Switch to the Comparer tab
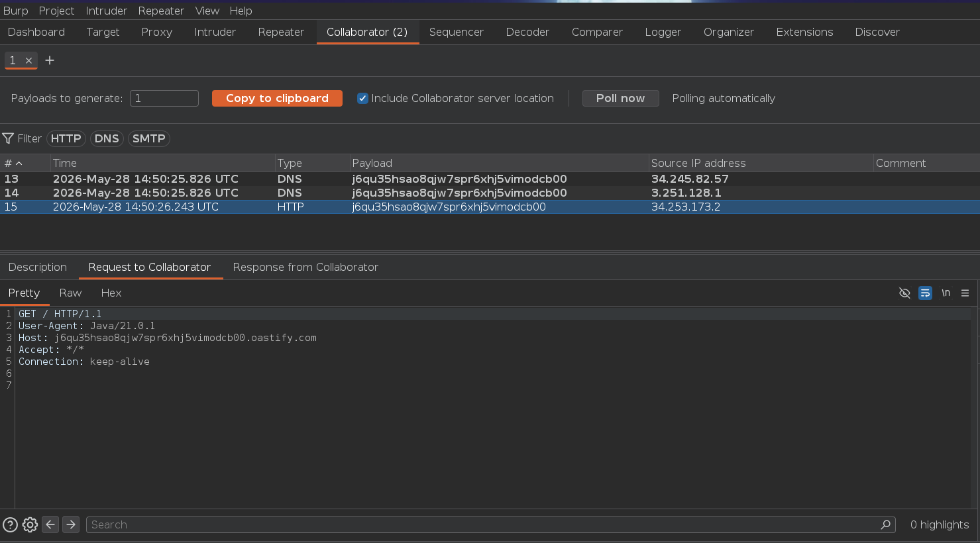 [x=597, y=32]
